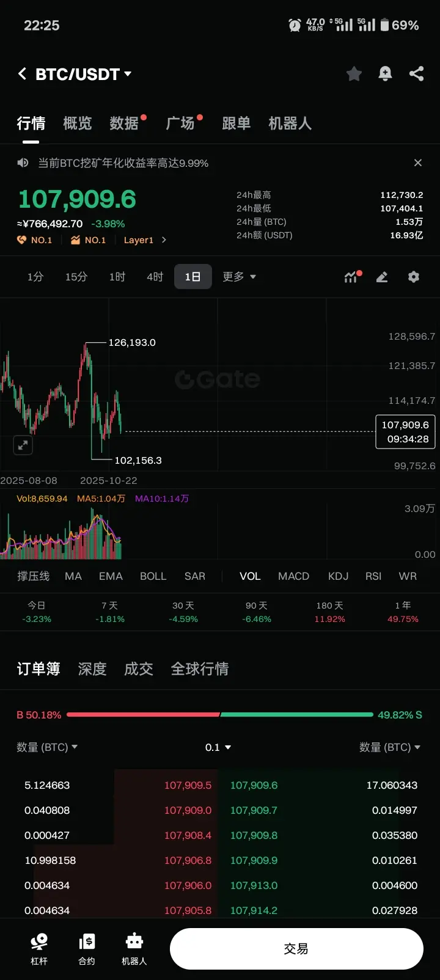Open the 全球行情 tab
The image size is (440, 980).
[x=200, y=669]
